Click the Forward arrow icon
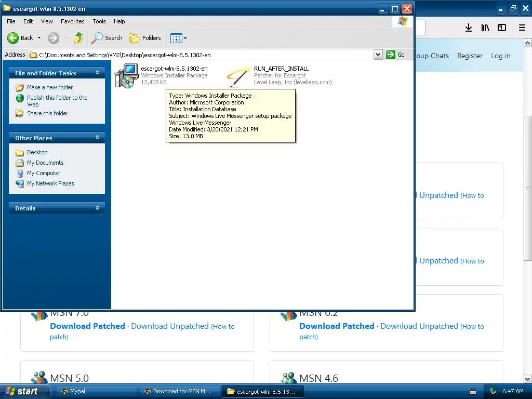This screenshot has width=532, height=399. 54,38
